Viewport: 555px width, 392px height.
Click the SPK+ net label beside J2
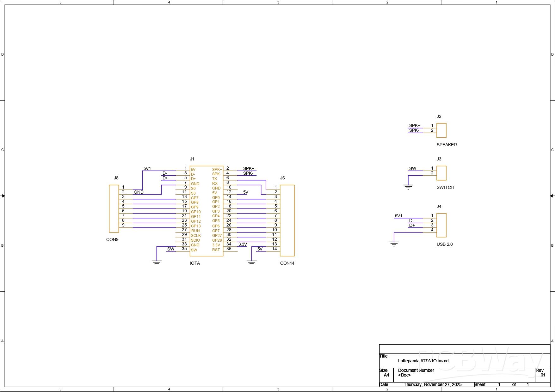414,125
